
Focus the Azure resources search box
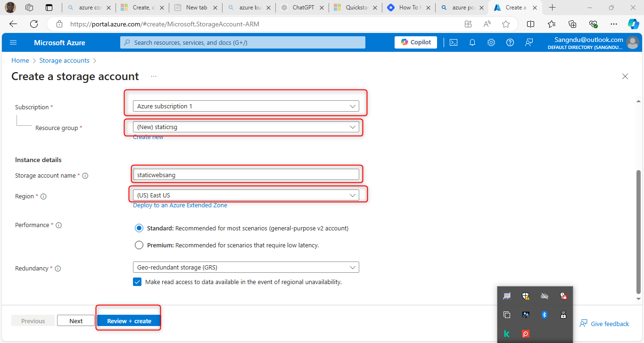[243, 42]
